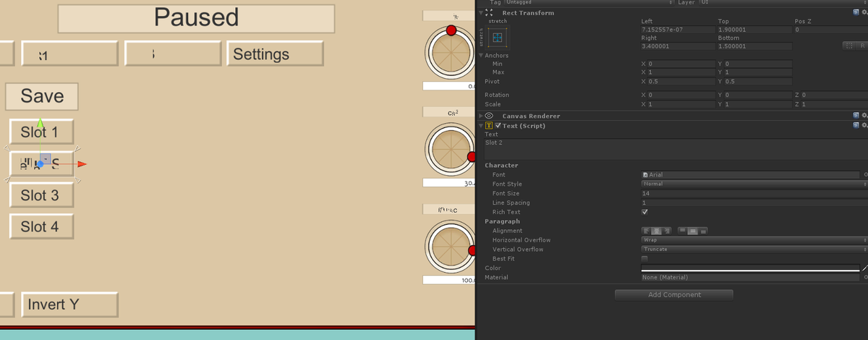Image resolution: width=868 pixels, height=340 pixels.
Task: Click the Font field showing Arial
Action: (751, 174)
